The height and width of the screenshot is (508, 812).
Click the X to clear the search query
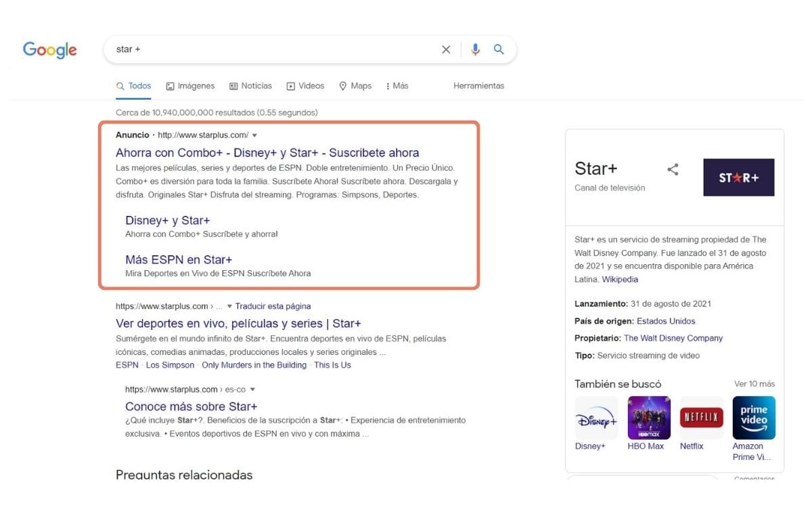[446, 49]
